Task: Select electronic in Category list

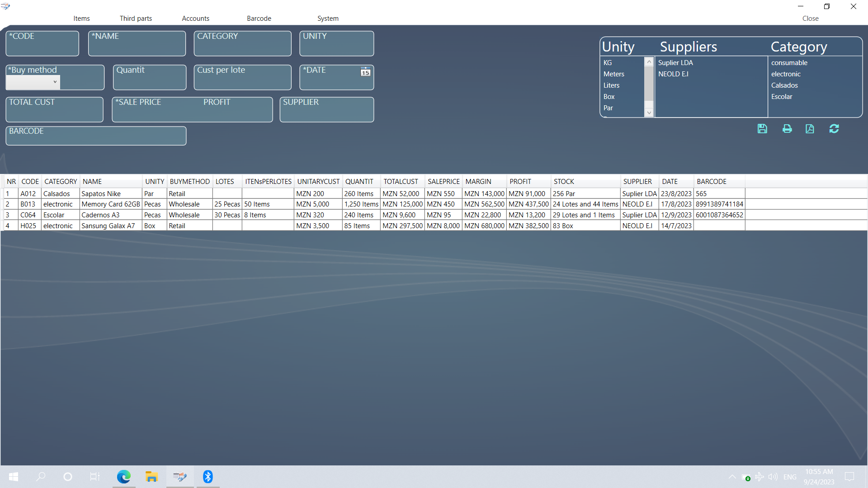Action: pos(786,74)
